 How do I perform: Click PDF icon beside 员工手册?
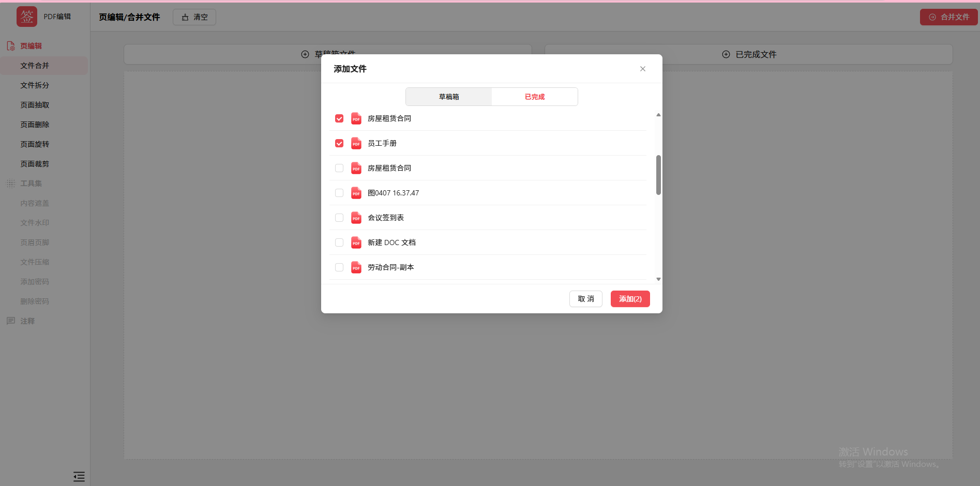(356, 143)
